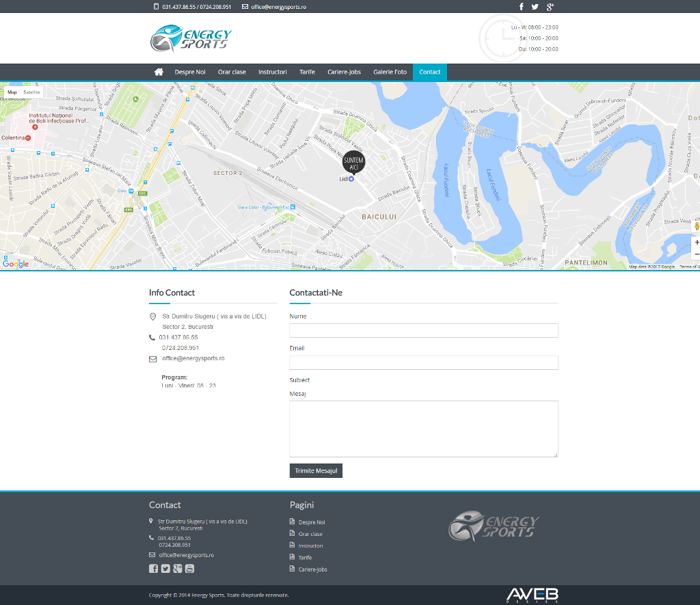This screenshot has width=700, height=605.
Task: Open the Tarife navigation item
Action: pos(307,72)
